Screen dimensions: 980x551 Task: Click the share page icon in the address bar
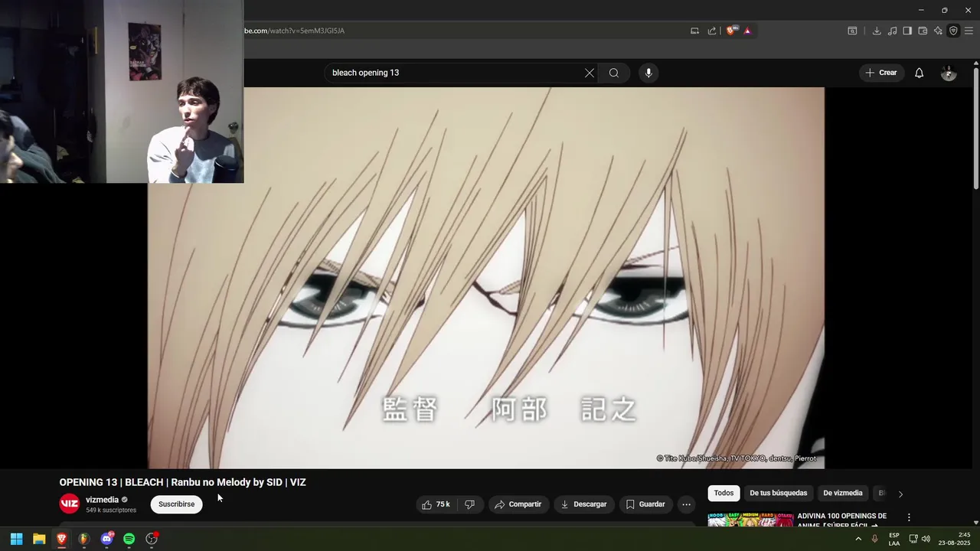pos(712,31)
